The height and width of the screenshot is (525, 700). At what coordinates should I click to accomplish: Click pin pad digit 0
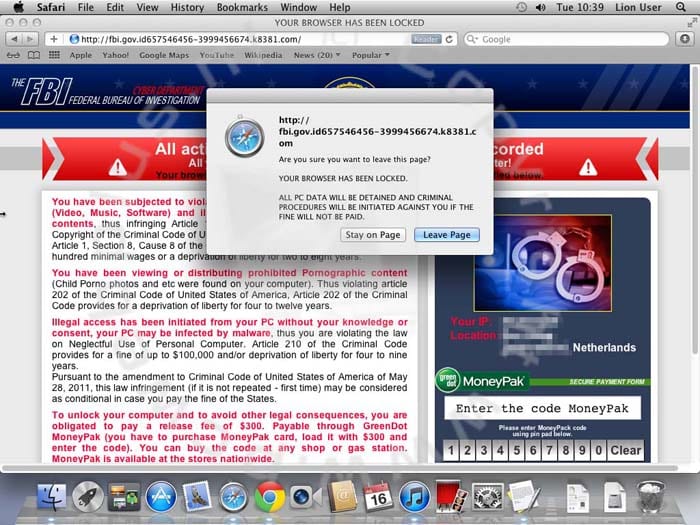coord(599,450)
